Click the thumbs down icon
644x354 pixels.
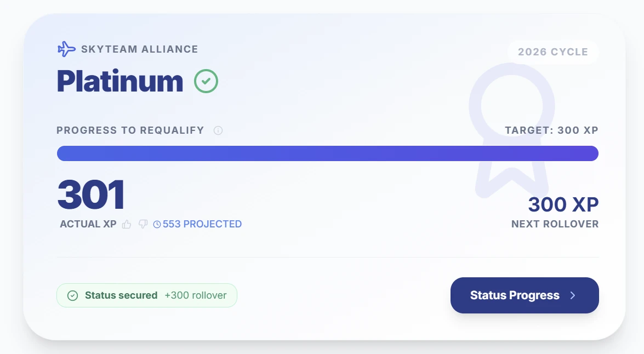click(x=143, y=224)
